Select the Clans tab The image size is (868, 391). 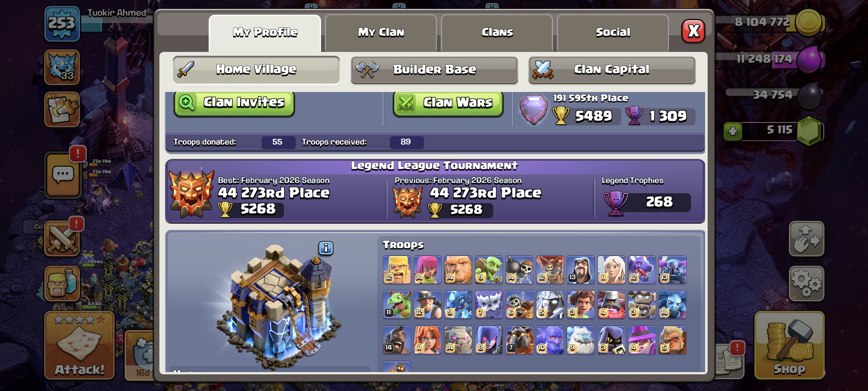tap(497, 32)
